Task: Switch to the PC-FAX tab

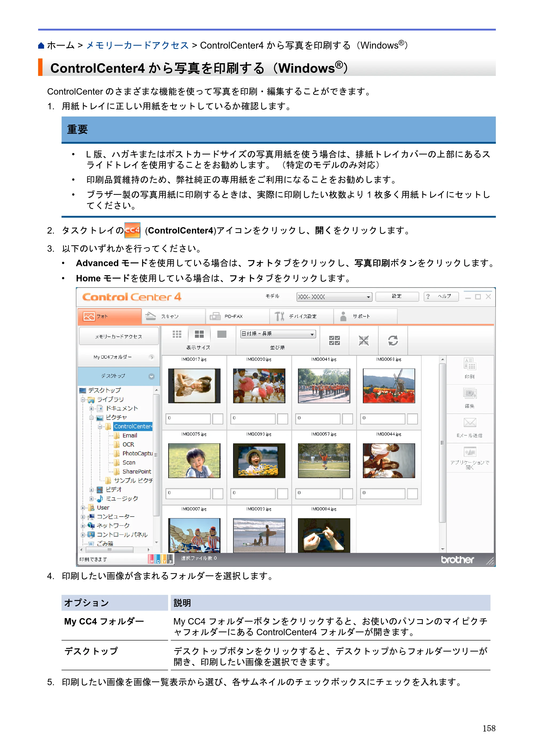Action: point(238,316)
